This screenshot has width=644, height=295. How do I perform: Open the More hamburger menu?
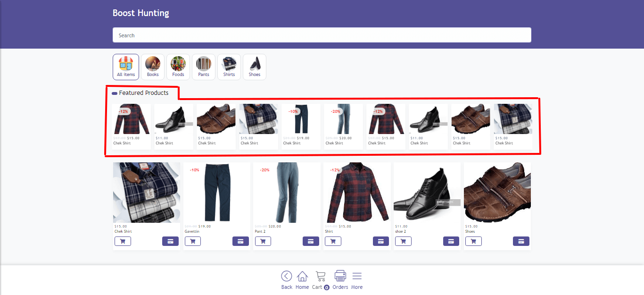357,276
